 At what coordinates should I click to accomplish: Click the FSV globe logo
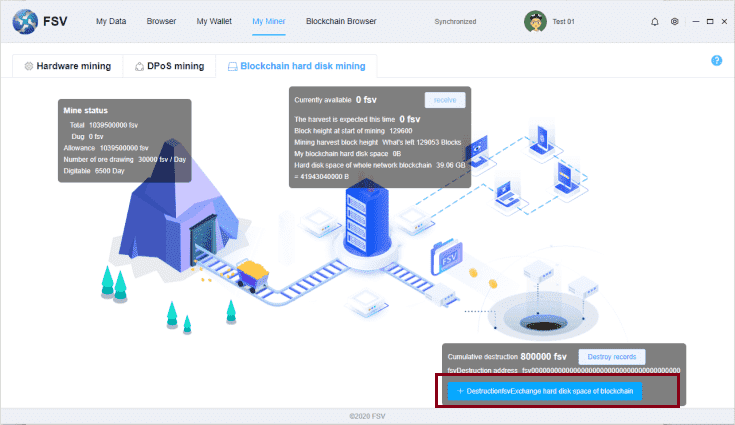tap(25, 22)
